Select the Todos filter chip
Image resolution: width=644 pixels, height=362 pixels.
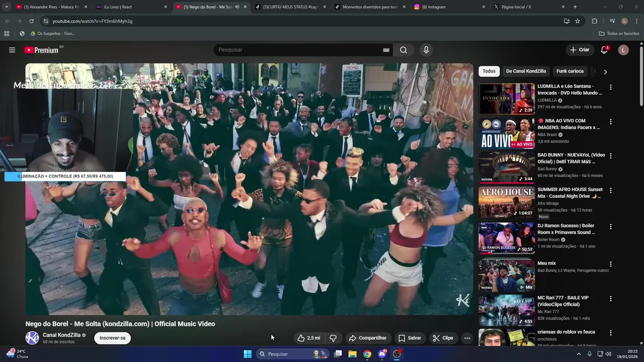coord(489,71)
